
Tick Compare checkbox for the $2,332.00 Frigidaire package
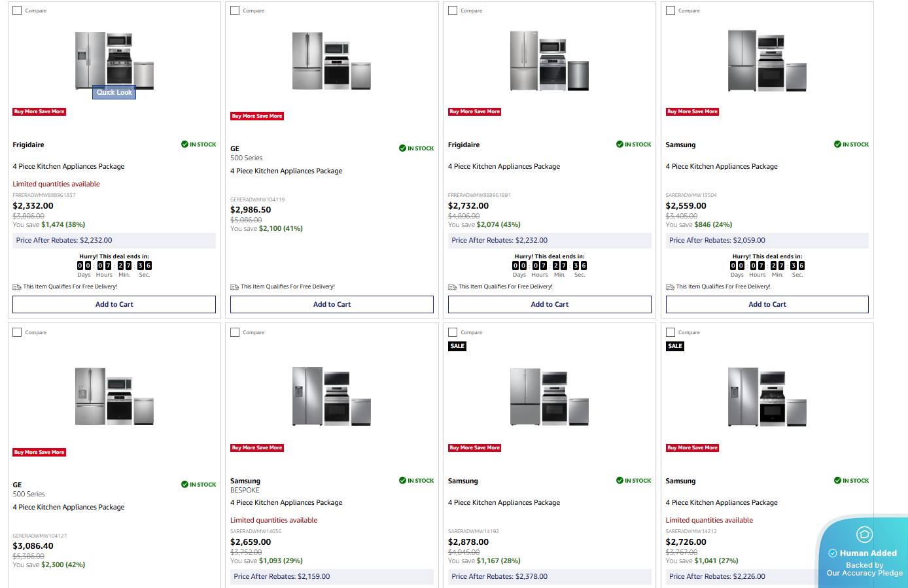tap(17, 10)
